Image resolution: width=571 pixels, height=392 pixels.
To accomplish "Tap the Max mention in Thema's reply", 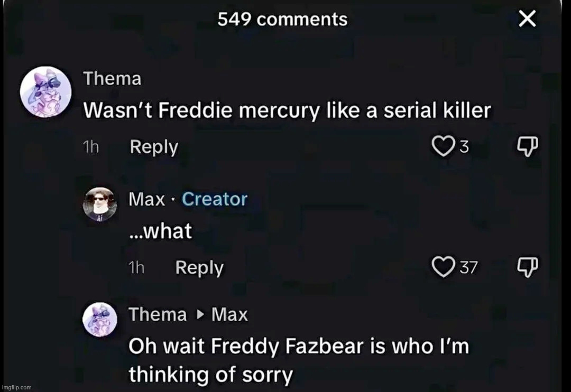I will coord(229,314).
